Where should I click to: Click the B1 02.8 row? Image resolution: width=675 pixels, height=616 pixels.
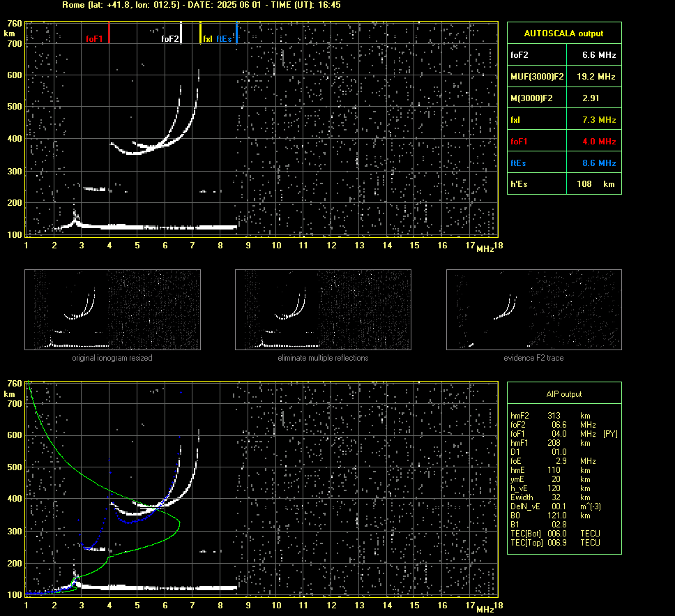(538, 524)
